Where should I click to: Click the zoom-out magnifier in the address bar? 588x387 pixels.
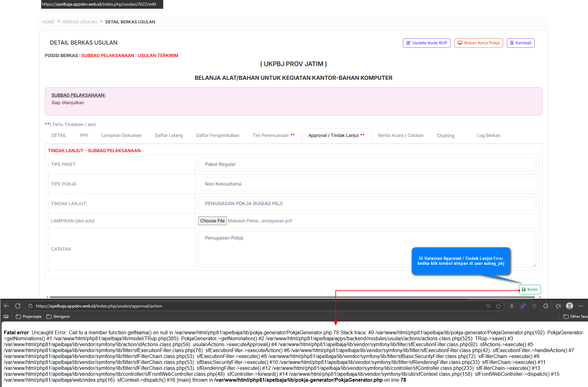pyautogui.click(x=488, y=306)
